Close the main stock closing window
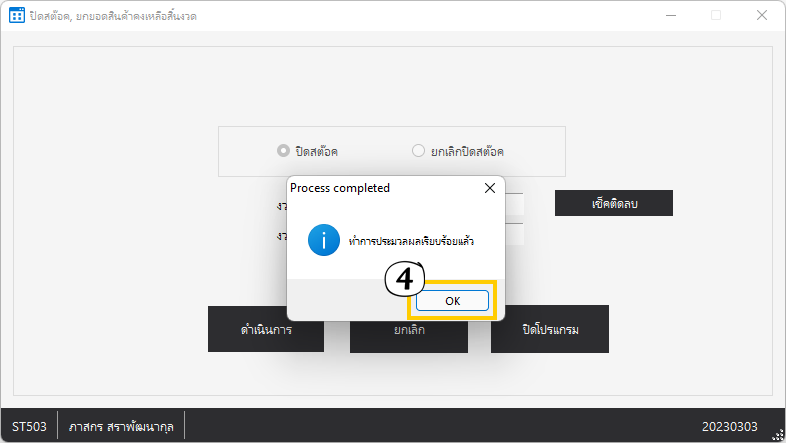 [x=762, y=16]
